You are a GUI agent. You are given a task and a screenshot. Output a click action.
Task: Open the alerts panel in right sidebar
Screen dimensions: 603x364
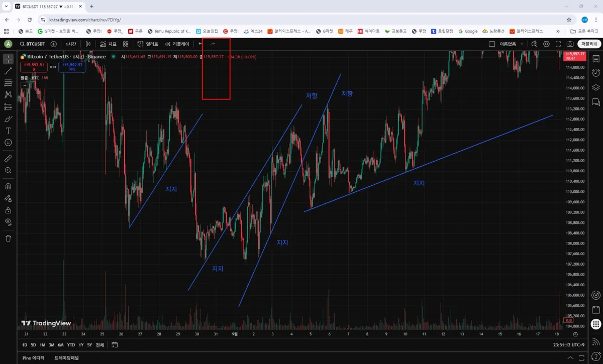(596, 73)
